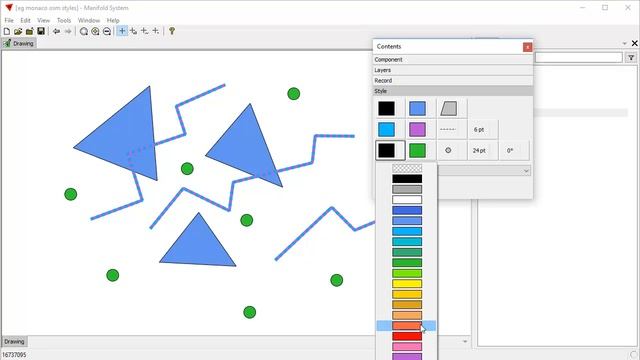Viewport: 640px width, 360px height.
Task: Expand the Record section in Contents
Action: pyautogui.click(x=453, y=80)
